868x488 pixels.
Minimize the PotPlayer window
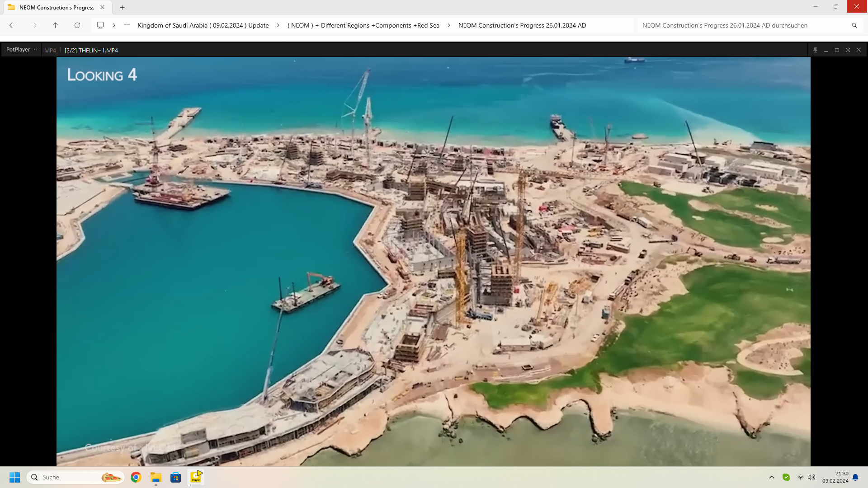[826, 50]
